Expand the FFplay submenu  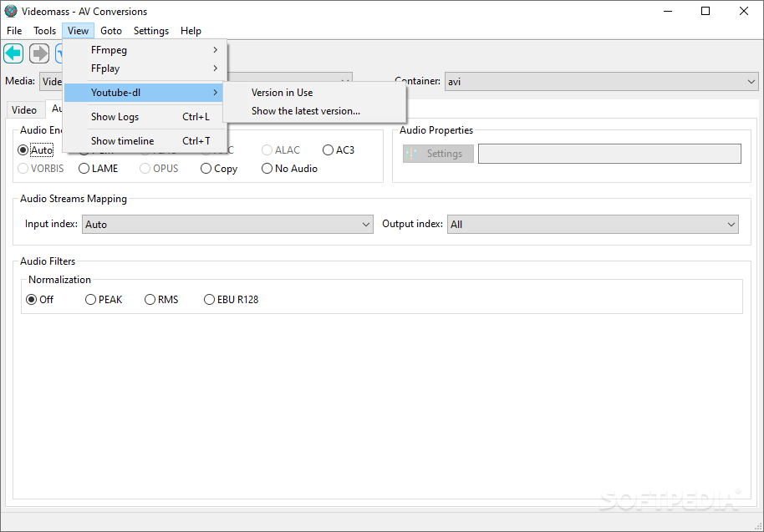[x=145, y=68]
